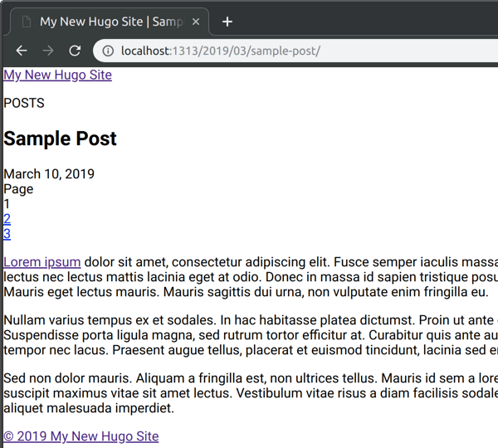Viewport: 498px width, 448px height.
Task: Click the Page pagination label
Action: (x=18, y=189)
